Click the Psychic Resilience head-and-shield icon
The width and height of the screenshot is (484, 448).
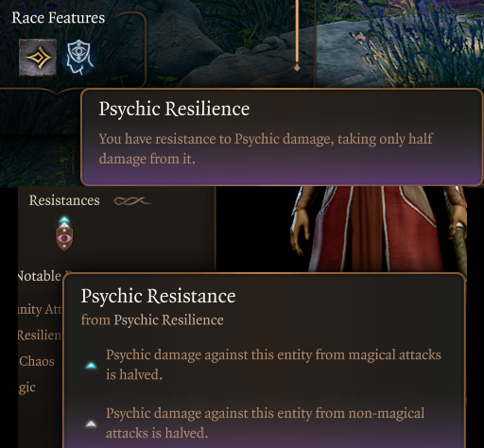(78, 58)
